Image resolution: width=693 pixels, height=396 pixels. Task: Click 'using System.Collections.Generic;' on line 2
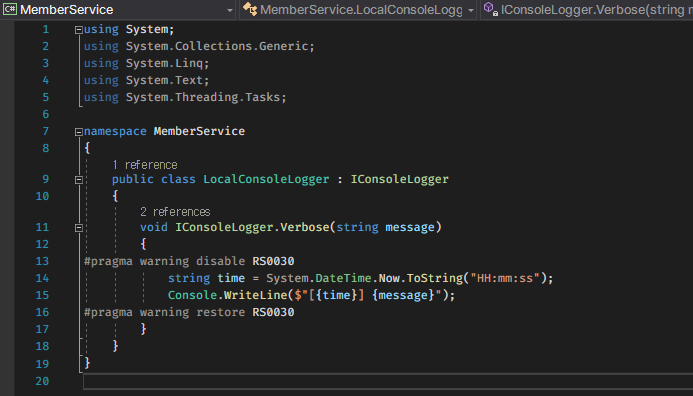point(199,46)
